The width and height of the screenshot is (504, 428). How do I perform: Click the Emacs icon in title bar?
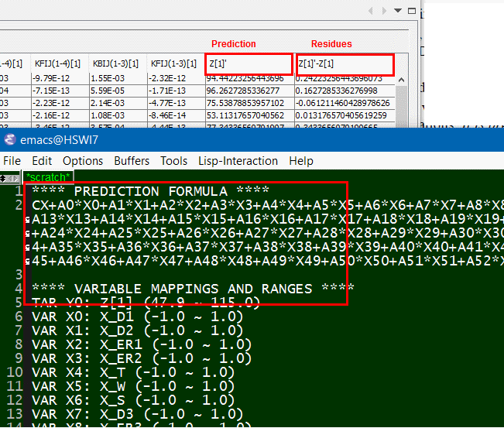(x=9, y=140)
